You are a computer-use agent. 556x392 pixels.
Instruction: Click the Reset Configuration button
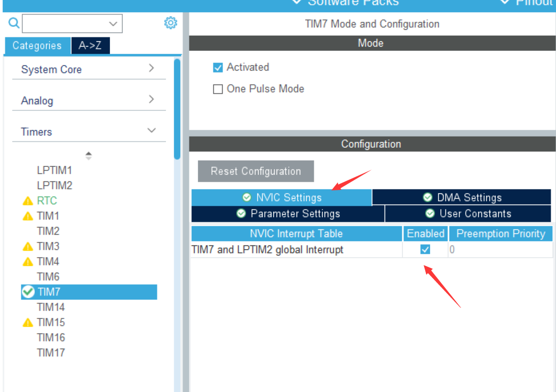click(256, 171)
